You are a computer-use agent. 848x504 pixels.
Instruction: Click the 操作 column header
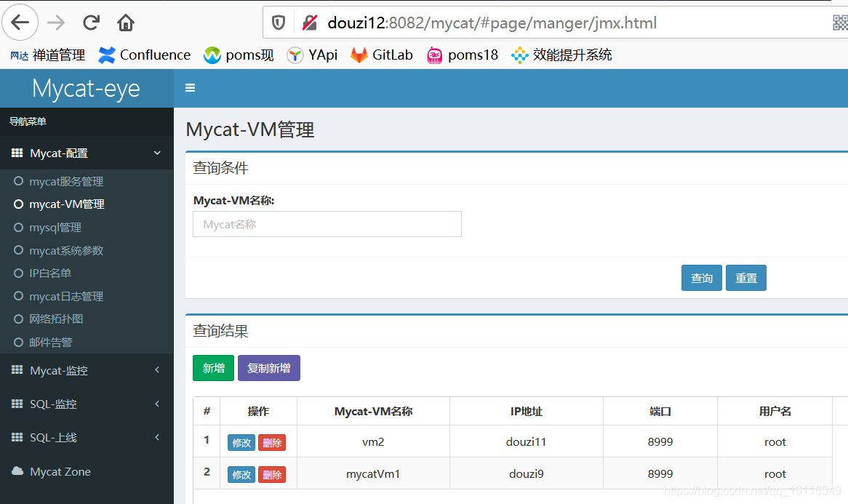[258, 412]
